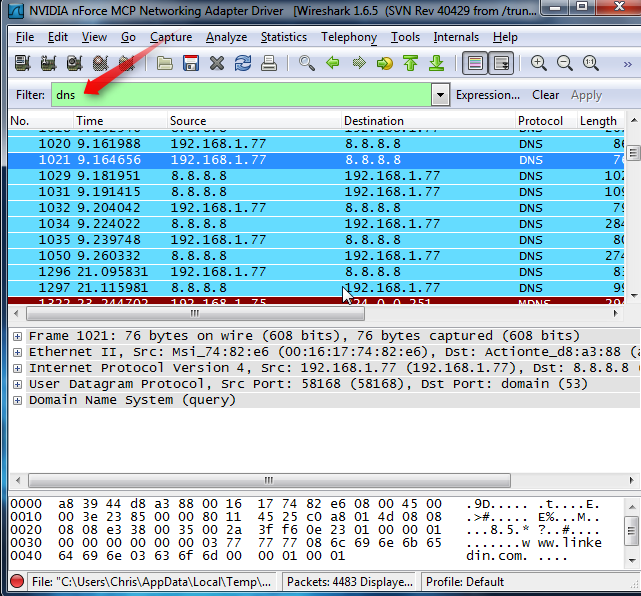Toggle packet list colorization

475,63
